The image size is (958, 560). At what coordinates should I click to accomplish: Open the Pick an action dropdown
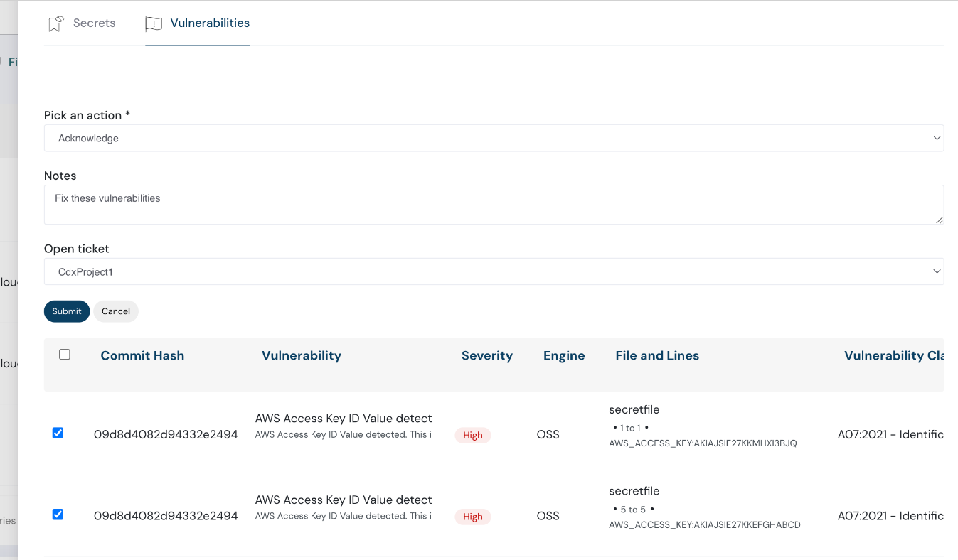tap(494, 138)
